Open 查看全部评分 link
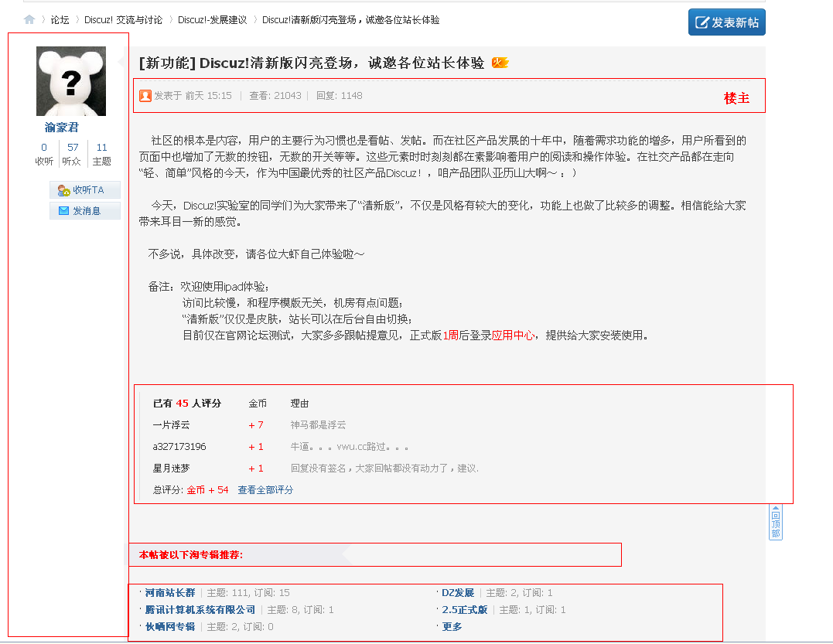 coord(265,490)
